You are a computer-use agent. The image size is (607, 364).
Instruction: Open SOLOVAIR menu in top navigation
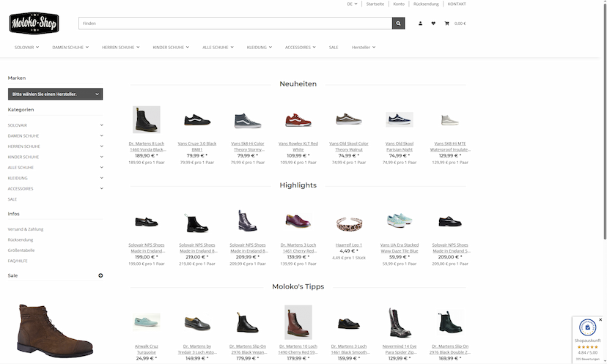pos(26,47)
